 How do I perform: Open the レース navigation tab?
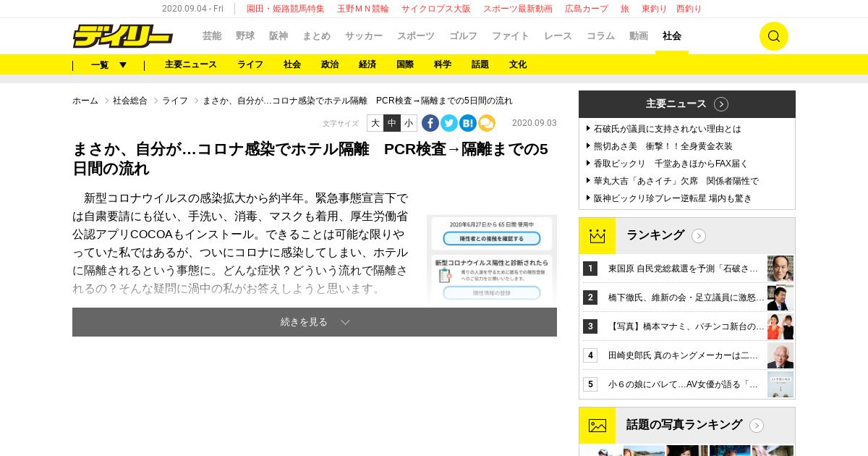(558, 36)
